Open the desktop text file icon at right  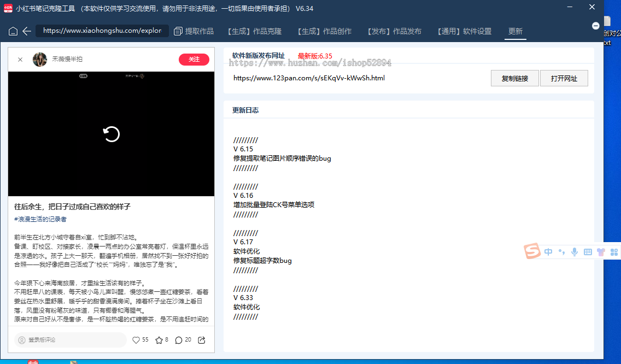[608, 21]
